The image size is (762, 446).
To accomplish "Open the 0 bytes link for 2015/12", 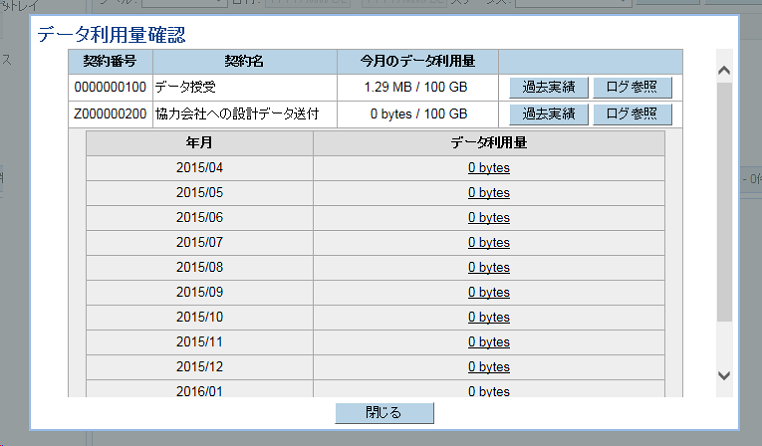I will (489, 367).
